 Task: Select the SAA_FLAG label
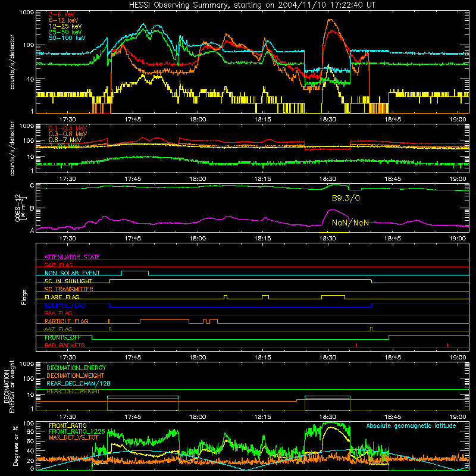58,313
